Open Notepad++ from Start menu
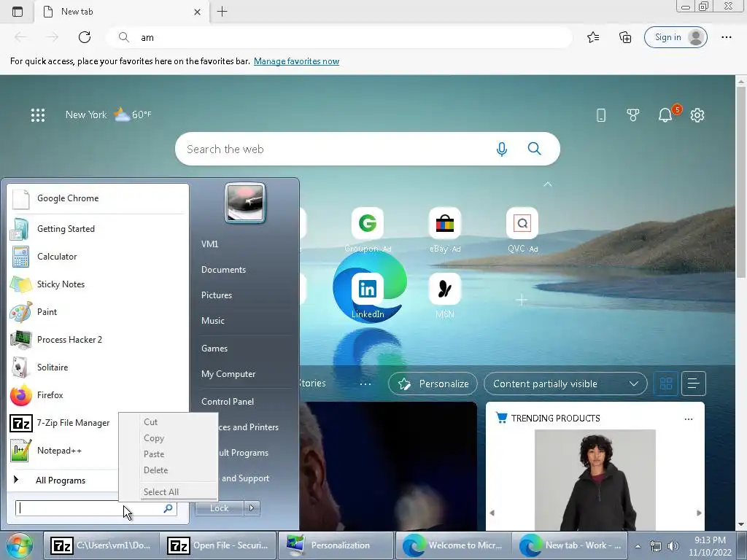 pyautogui.click(x=63, y=451)
